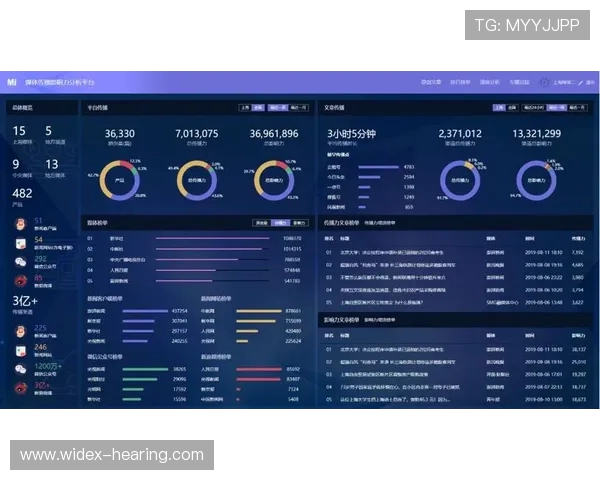Click the WeChat icon beside 1200万+
The height and width of the screenshot is (480, 600).
point(22,369)
